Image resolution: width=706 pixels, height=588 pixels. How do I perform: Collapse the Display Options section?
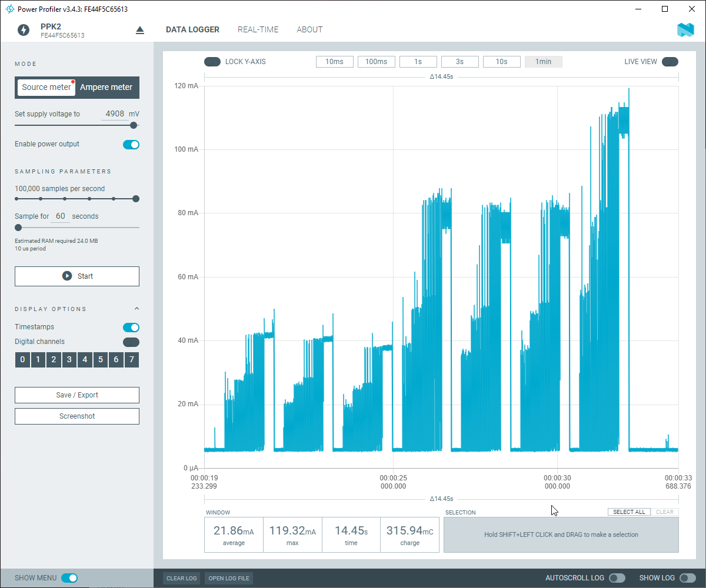pyautogui.click(x=136, y=309)
